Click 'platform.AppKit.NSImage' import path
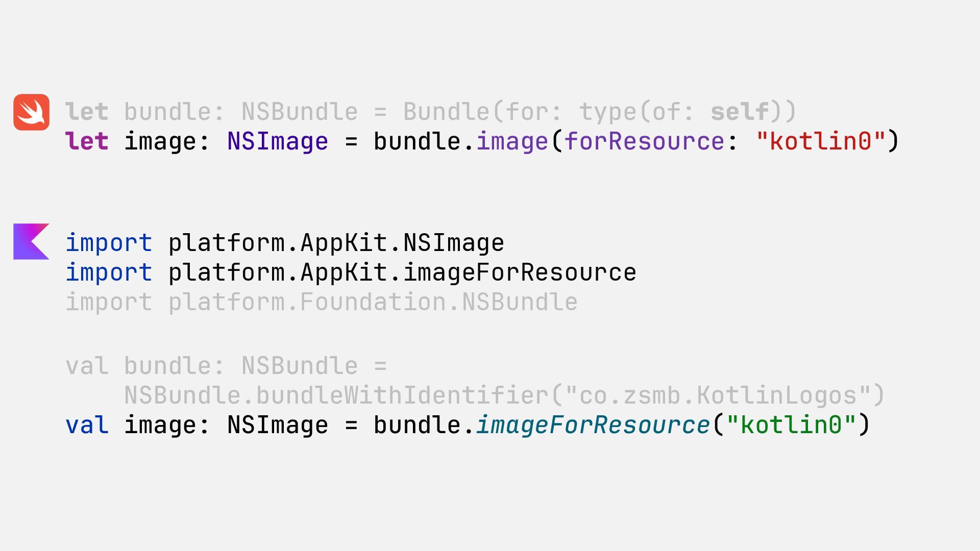 click(x=336, y=242)
